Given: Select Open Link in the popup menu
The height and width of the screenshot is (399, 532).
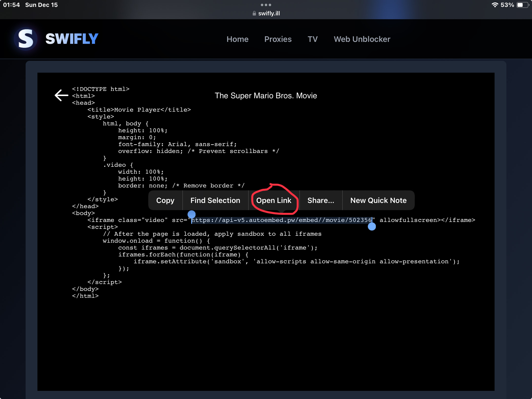Looking at the screenshot, I should pyautogui.click(x=274, y=200).
